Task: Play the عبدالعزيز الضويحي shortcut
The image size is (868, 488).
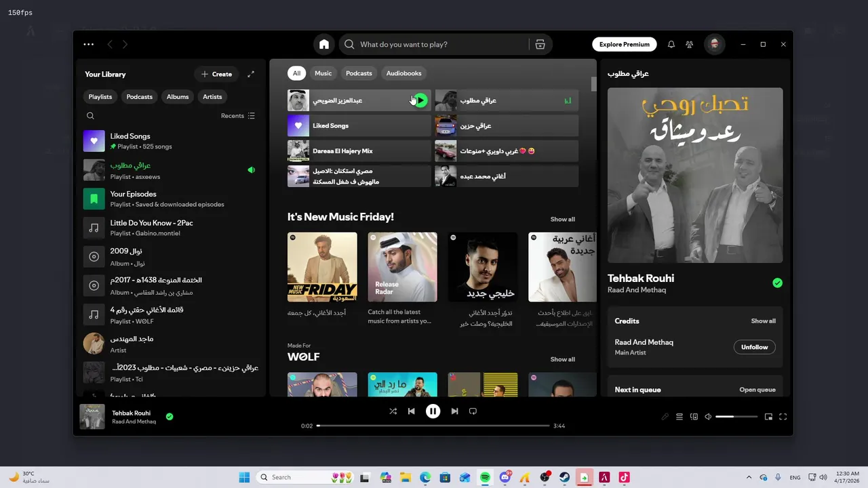Action: point(420,100)
